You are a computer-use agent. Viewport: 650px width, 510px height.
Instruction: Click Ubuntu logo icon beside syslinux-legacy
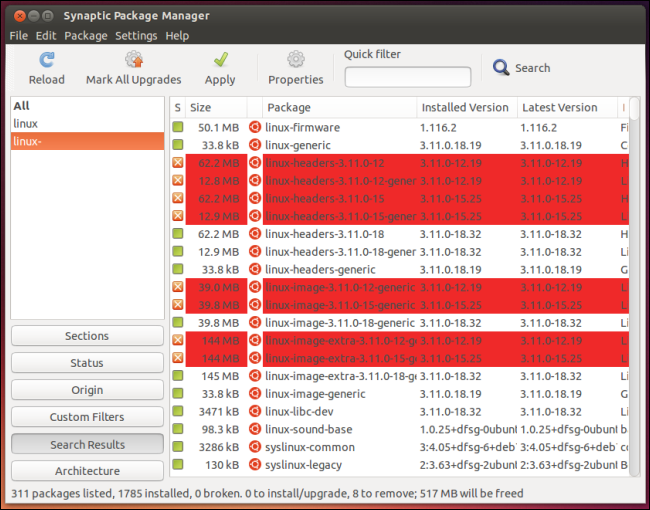pyautogui.click(x=255, y=465)
